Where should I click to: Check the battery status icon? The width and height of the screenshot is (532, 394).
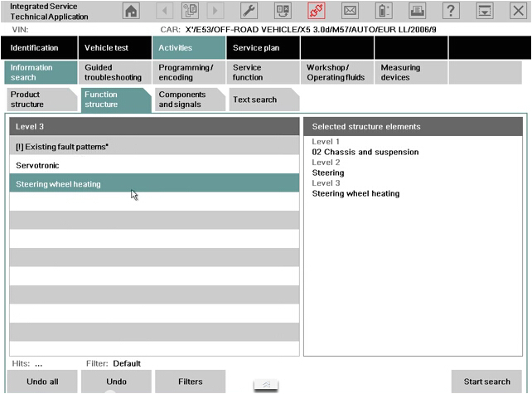click(x=384, y=11)
